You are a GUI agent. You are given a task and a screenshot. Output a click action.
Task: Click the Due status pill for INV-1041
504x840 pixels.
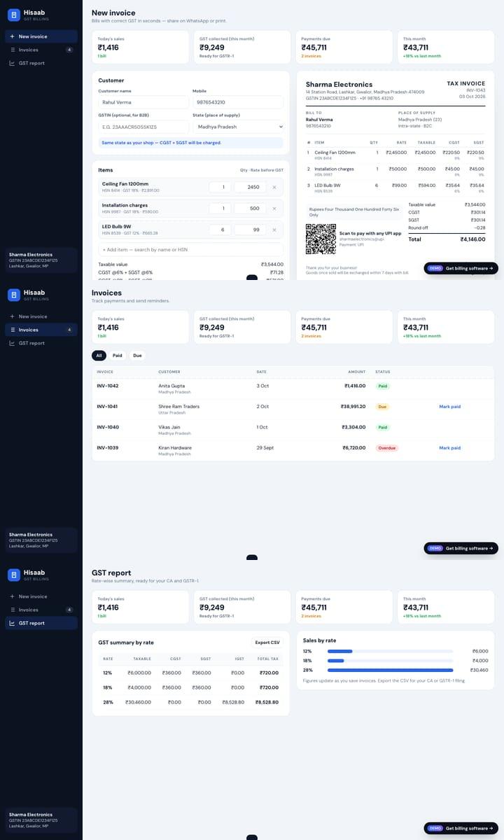382,407
